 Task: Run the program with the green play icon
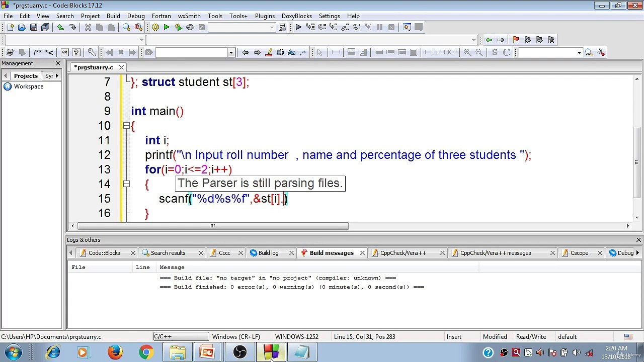click(x=167, y=27)
